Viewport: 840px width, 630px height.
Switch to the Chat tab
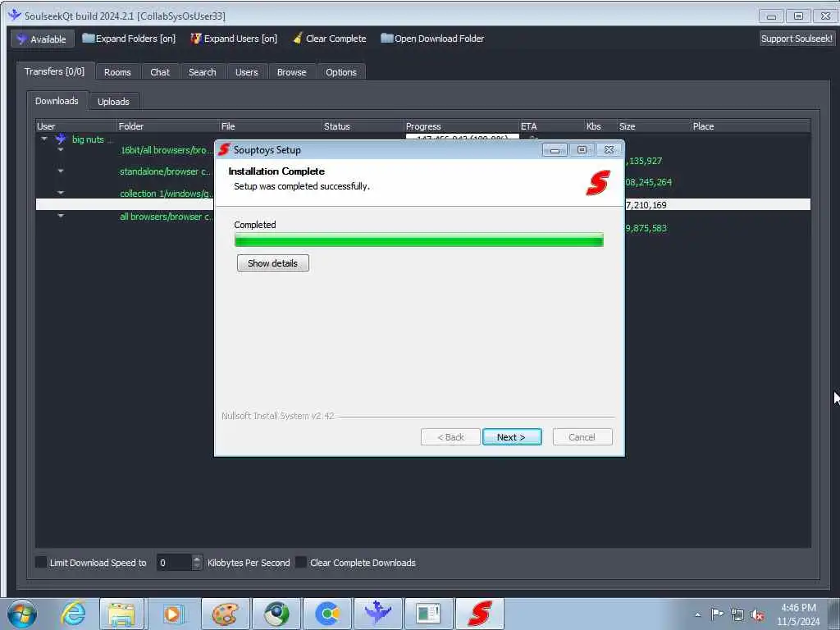coord(160,72)
